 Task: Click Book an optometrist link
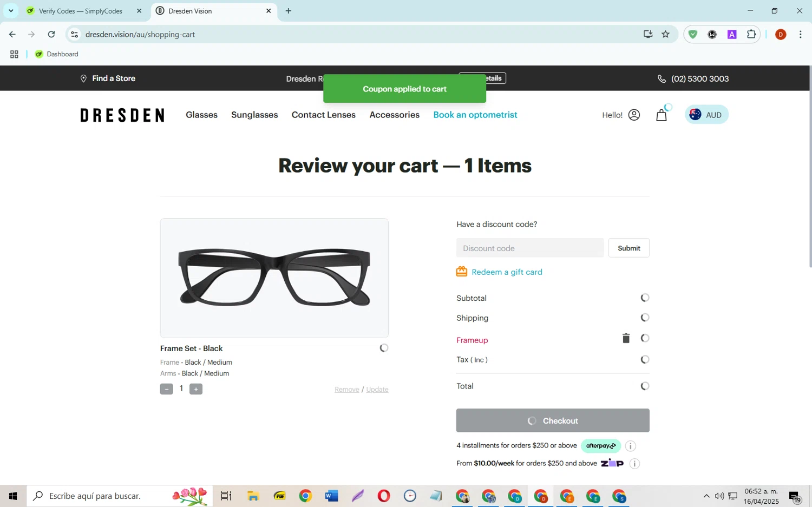point(475,115)
